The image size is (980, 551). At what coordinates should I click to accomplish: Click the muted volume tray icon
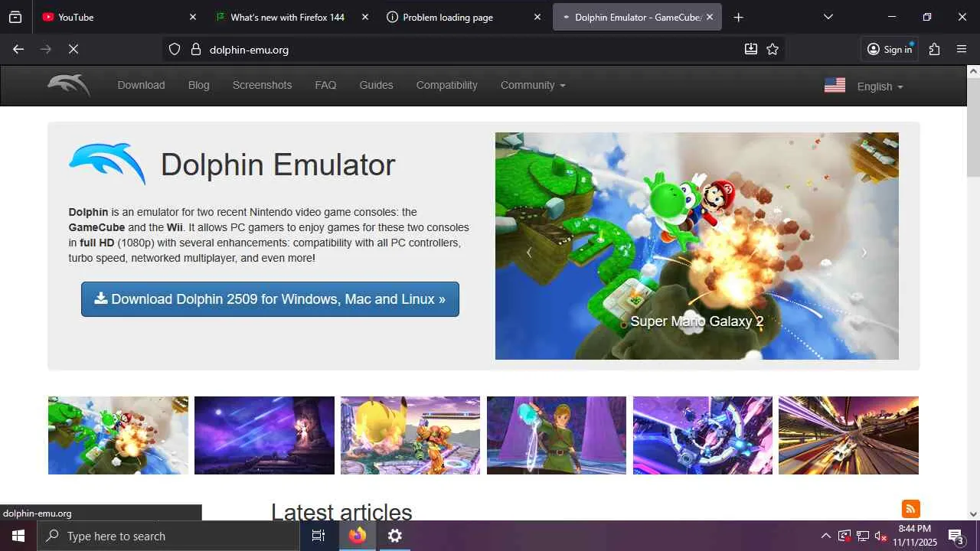(x=880, y=536)
